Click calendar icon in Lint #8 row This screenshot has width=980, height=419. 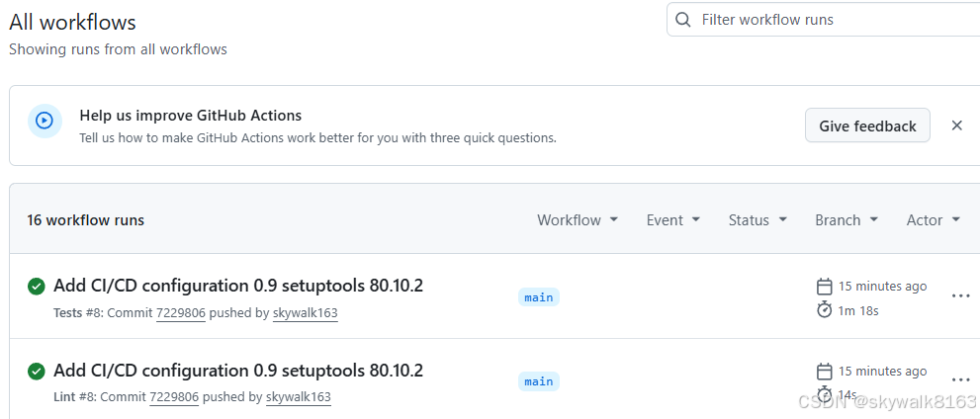coord(825,372)
